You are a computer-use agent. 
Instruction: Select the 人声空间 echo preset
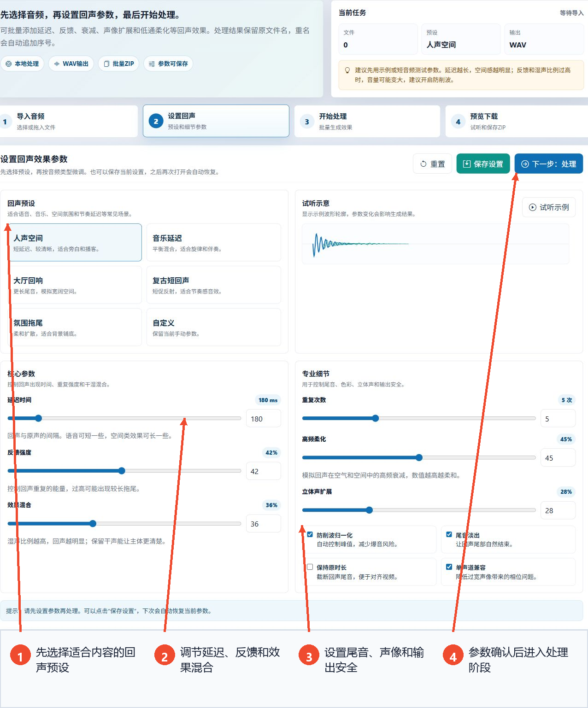tap(75, 243)
